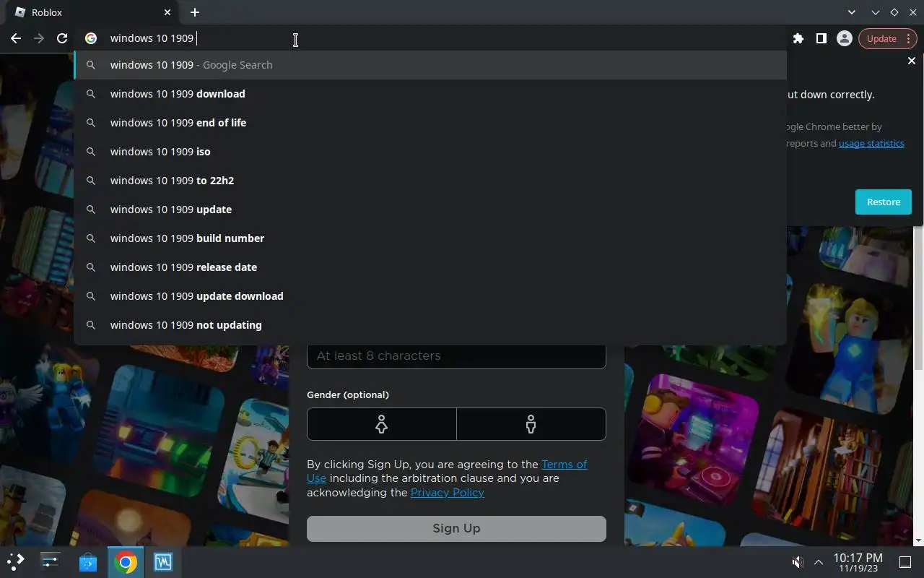
Task: Open the Privacy Policy link
Action: pyautogui.click(x=448, y=493)
